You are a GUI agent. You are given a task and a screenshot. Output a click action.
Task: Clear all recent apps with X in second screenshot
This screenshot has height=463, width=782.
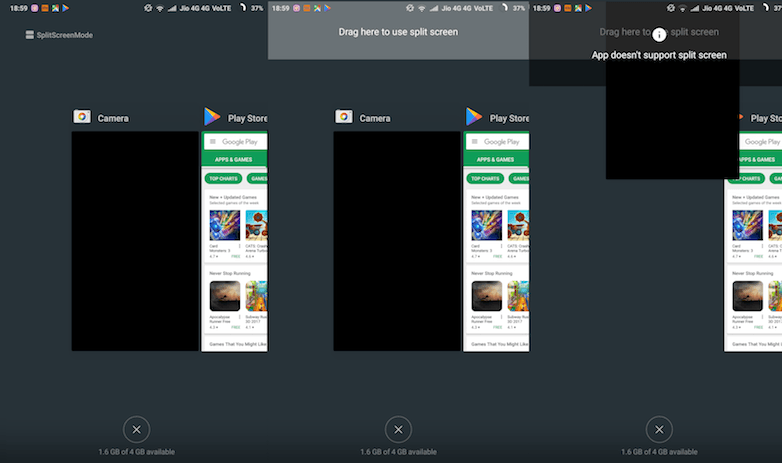(398, 429)
